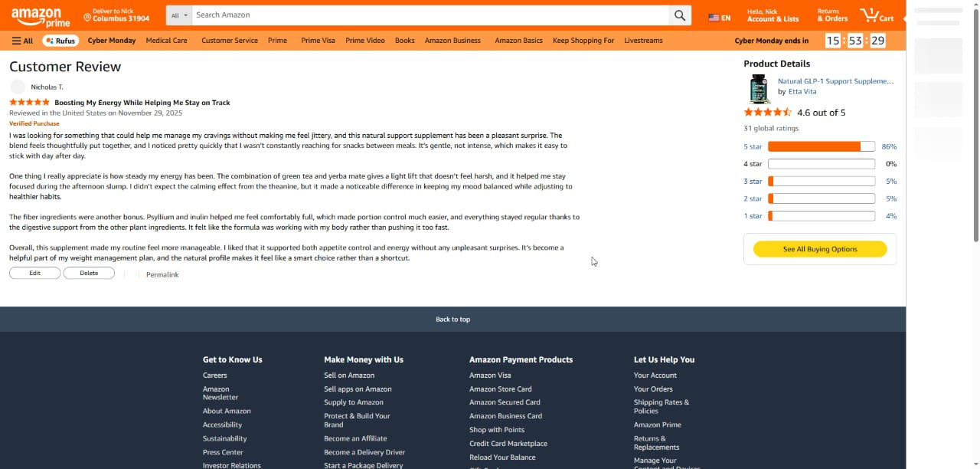Go to Cyber Monday deals
The width and height of the screenshot is (980, 469).
tap(112, 41)
